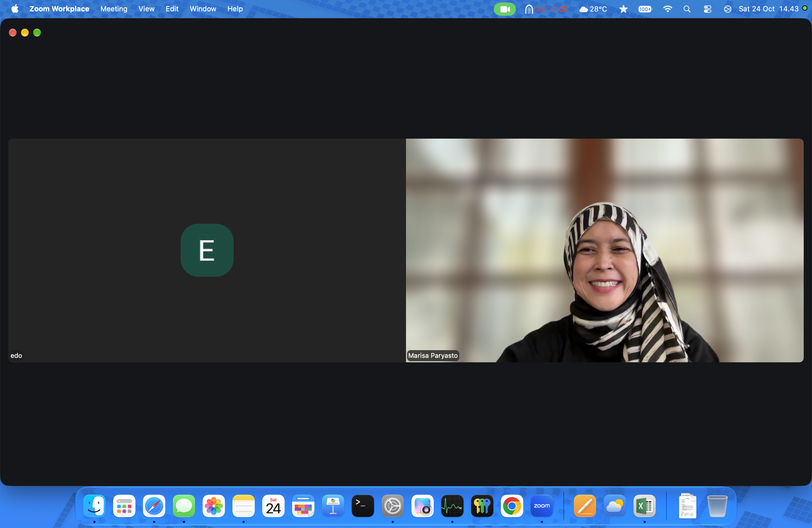Image resolution: width=812 pixels, height=528 pixels.
Task: Click the green E avatar of edo
Action: click(207, 250)
